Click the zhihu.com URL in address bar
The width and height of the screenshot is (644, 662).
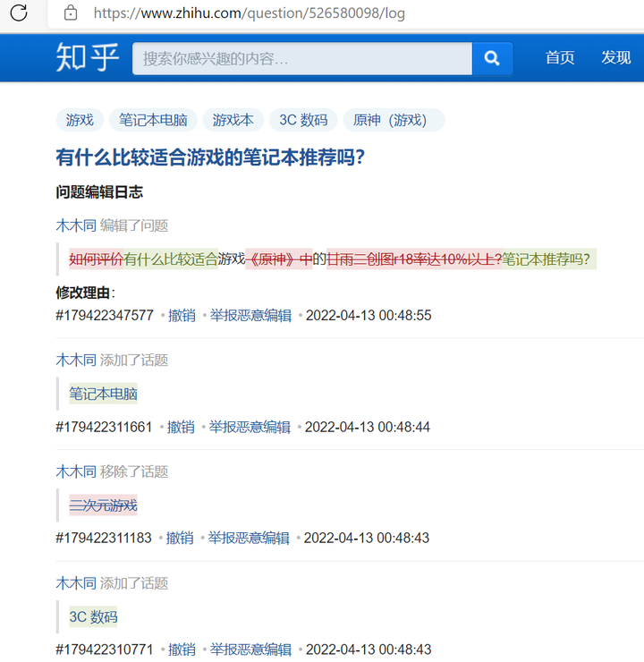pyautogui.click(x=249, y=13)
